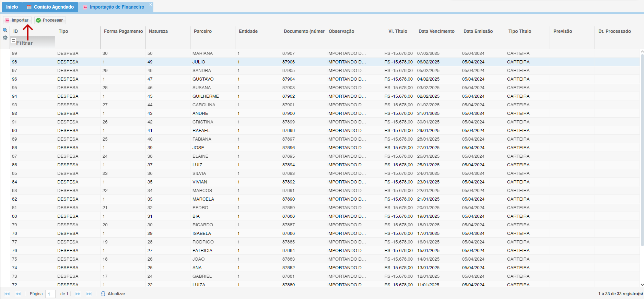The height and width of the screenshot is (299, 644).
Task: Click ID cell 86
Action: (14, 165)
